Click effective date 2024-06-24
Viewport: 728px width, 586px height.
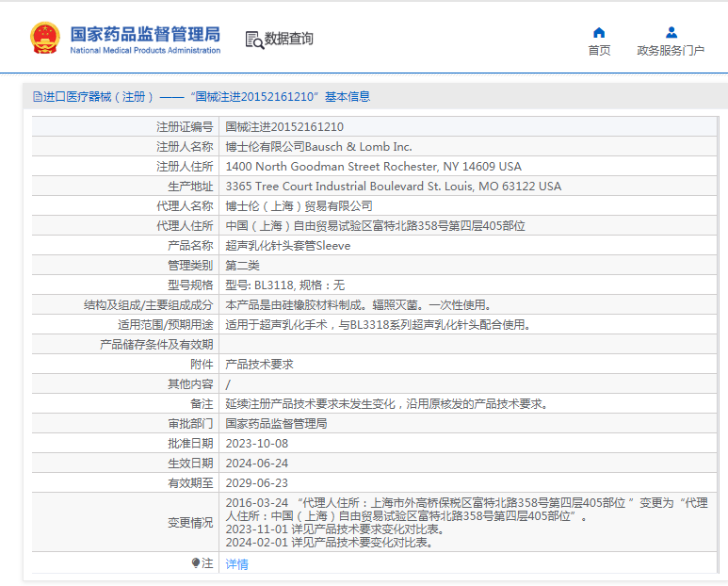point(257,464)
